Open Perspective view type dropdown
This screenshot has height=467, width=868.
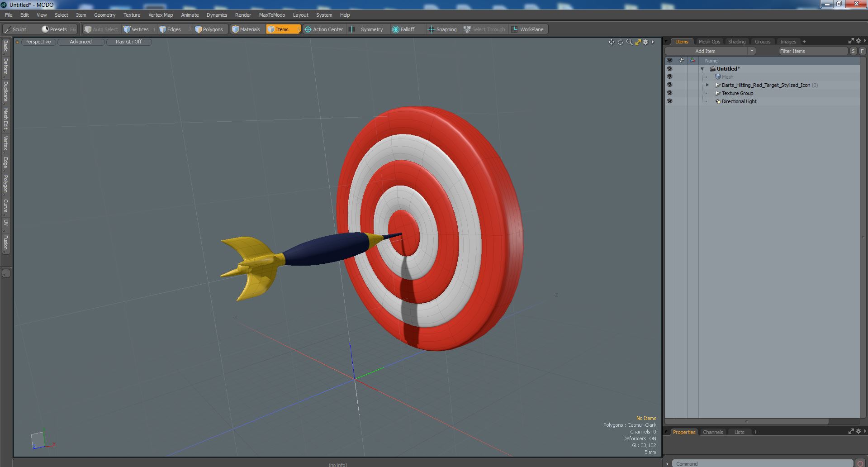point(38,42)
